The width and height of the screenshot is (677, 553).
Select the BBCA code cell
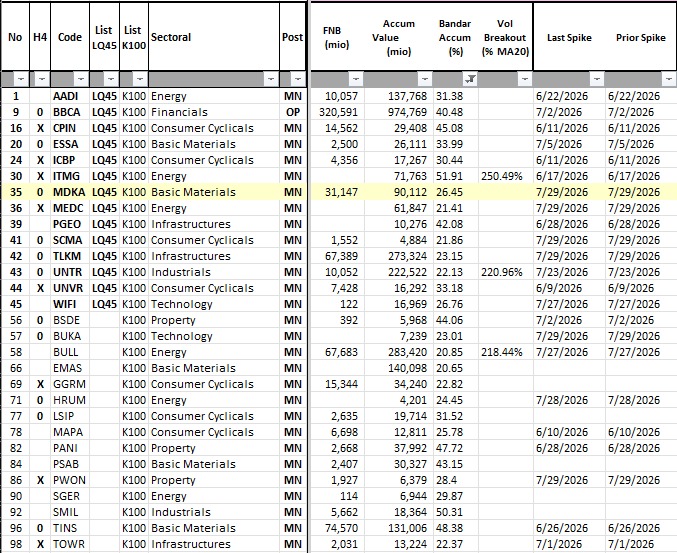(x=70, y=112)
